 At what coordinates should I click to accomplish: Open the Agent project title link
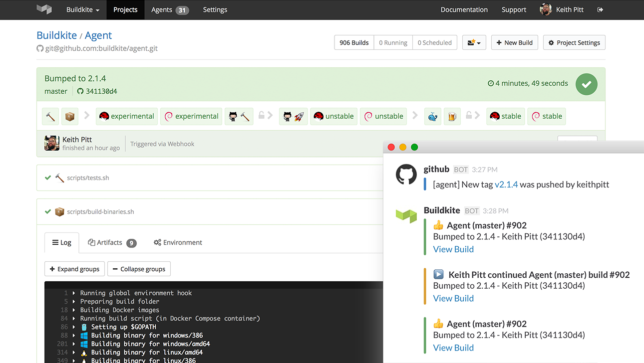pos(98,35)
